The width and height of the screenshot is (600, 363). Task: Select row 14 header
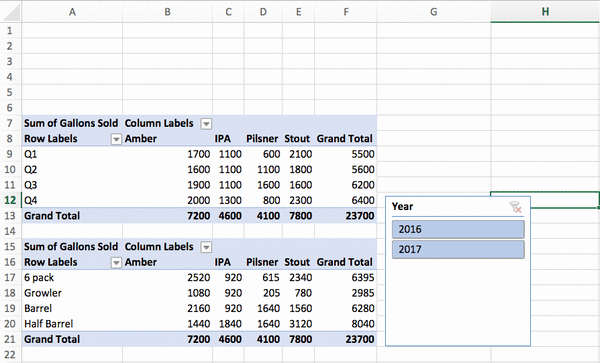10,231
